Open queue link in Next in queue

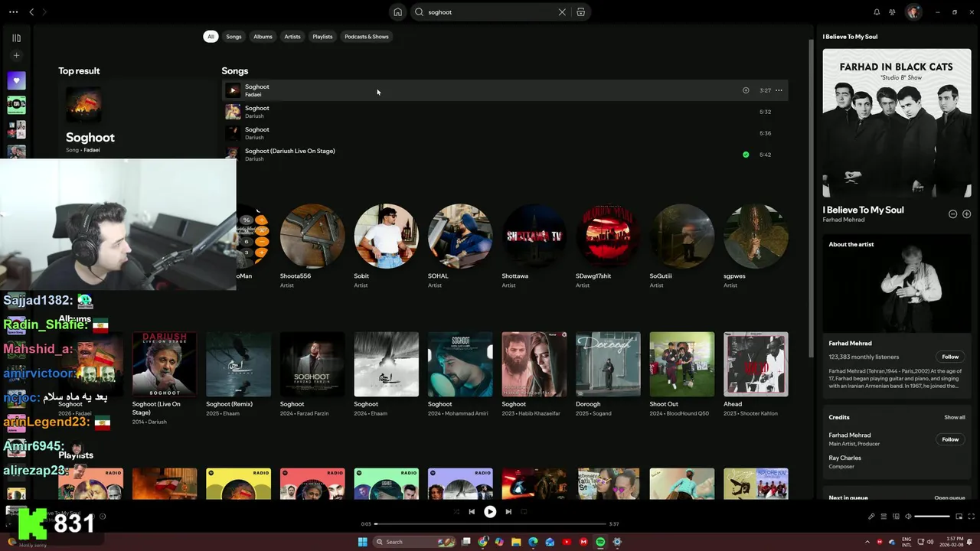click(949, 497)
